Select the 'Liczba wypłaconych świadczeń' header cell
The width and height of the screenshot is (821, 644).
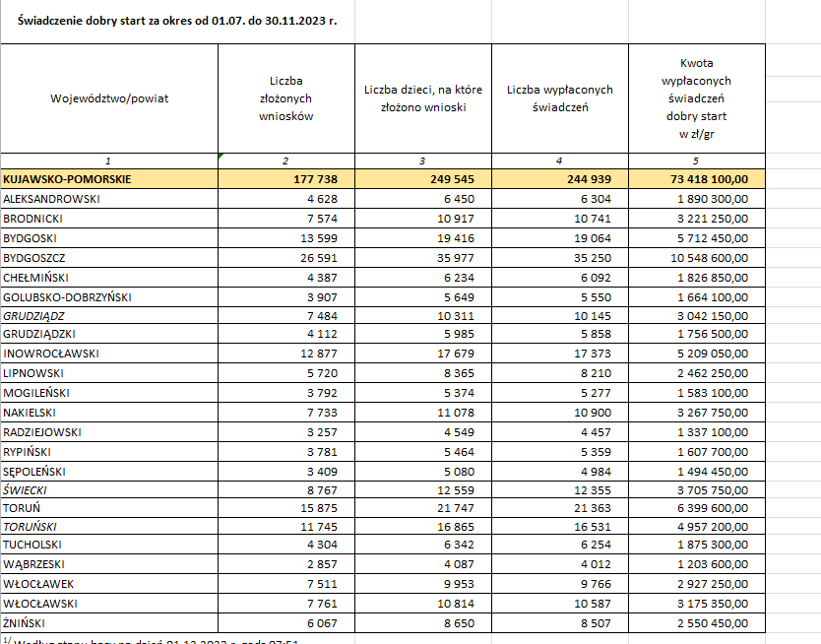[x=559, y=98]
